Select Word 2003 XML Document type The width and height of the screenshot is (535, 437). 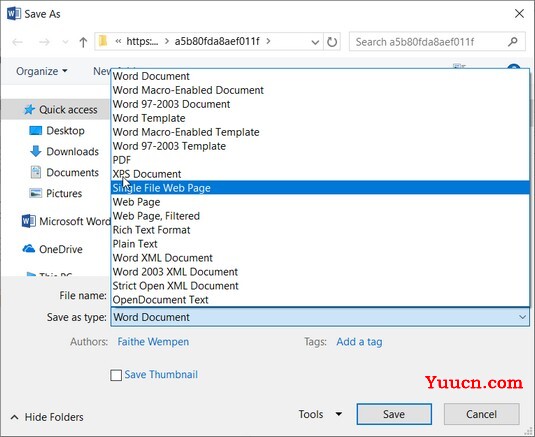click(320, 272)
